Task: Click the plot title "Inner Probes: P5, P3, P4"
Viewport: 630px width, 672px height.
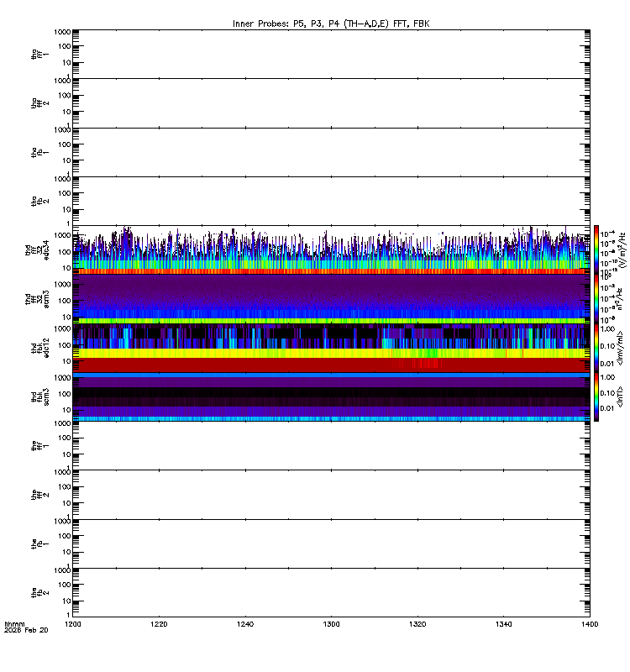Action: click(286, 24)
